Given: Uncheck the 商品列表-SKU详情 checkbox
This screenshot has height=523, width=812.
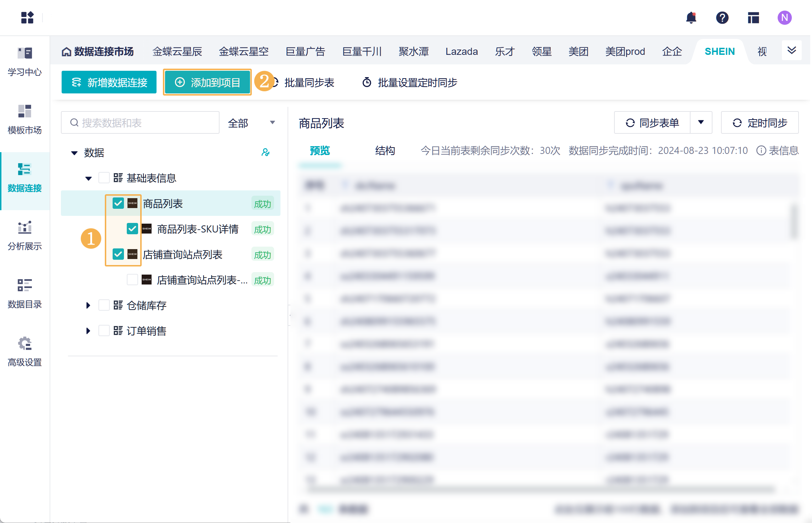Looking at the screenshot, I should coord(132,229).
